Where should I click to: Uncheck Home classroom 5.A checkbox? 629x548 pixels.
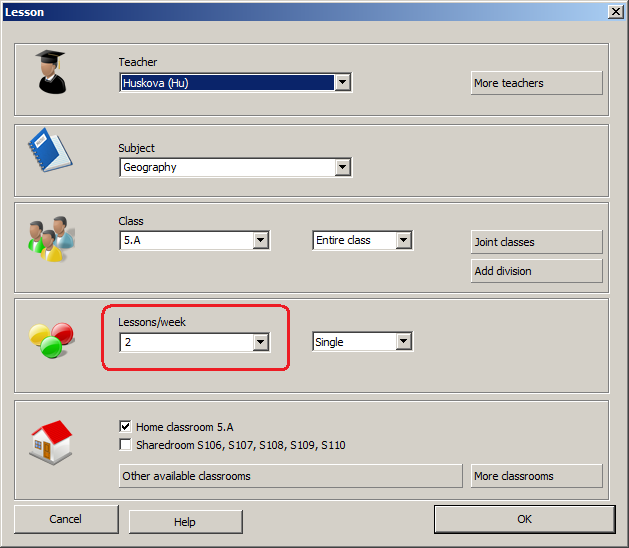click(x=126, y=426)
